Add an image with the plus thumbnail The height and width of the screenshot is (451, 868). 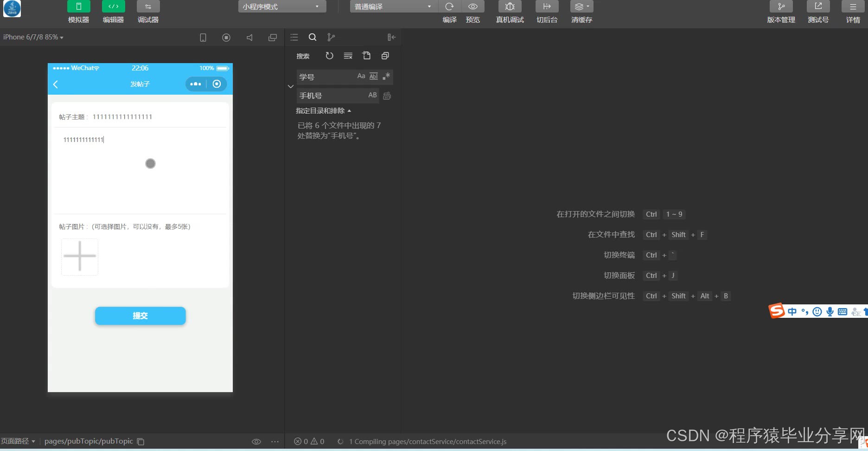pos(80,257)
